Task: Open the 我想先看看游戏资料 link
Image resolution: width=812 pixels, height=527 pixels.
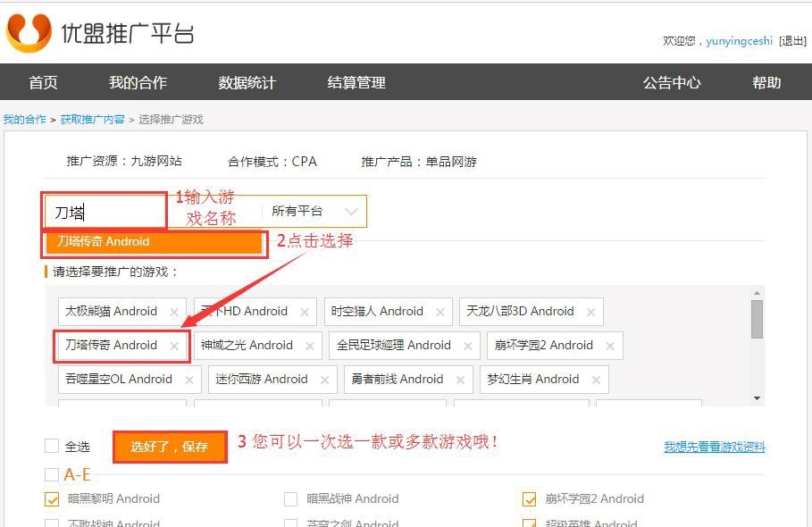Action: 715,447
